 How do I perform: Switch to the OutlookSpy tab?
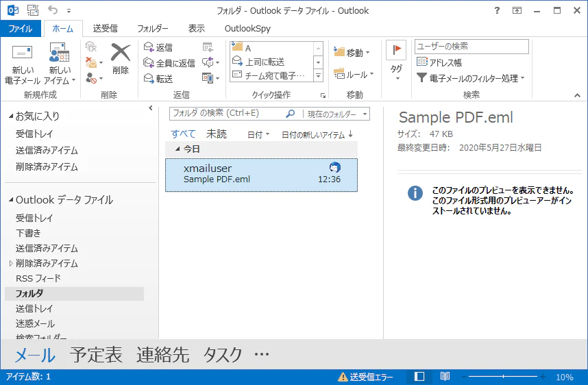pos(247,29)
